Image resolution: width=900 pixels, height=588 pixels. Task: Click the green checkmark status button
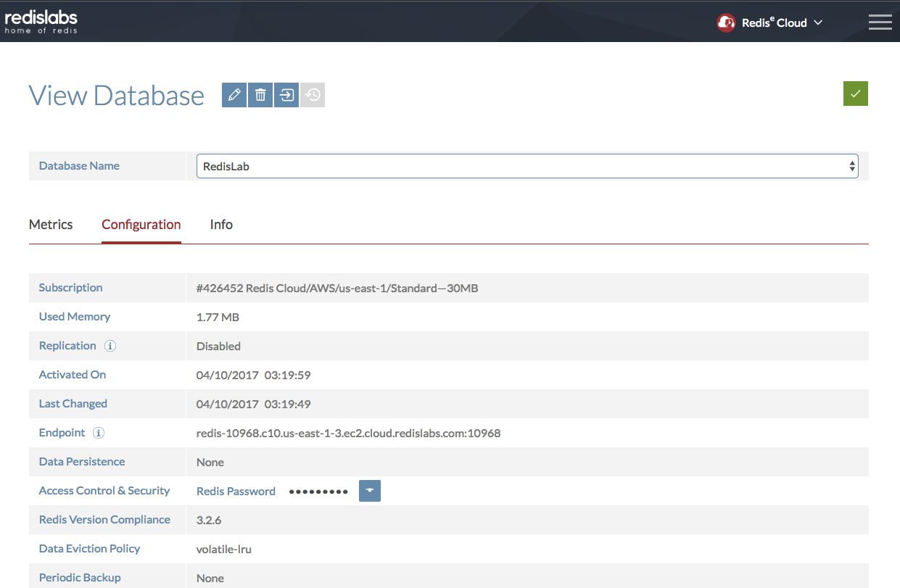856,94
